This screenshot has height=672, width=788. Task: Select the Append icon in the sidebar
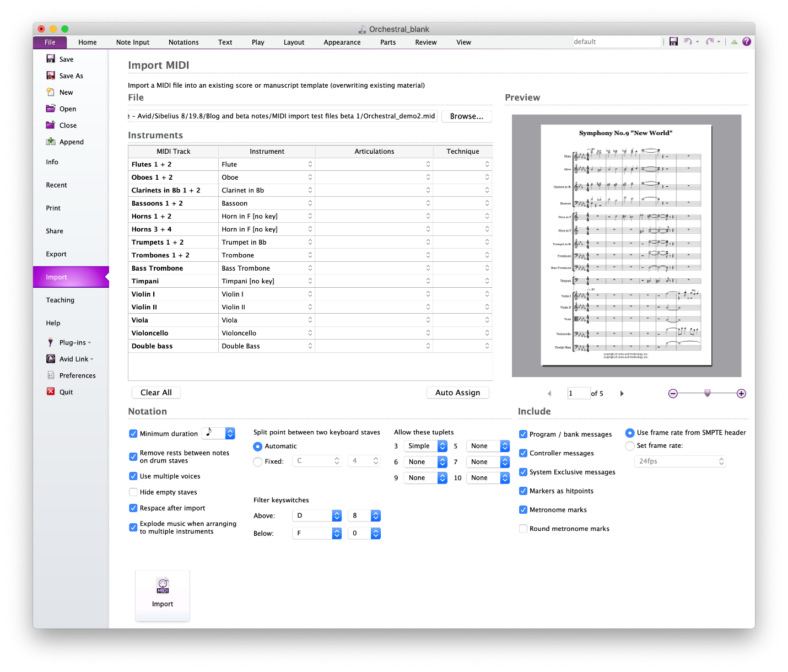point(51,142)
